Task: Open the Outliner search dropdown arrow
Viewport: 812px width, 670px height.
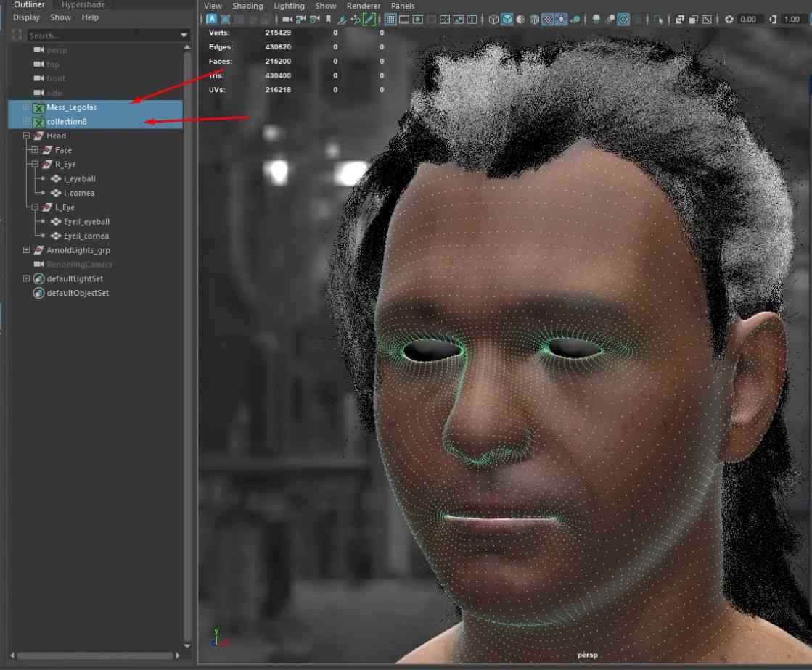Action: point(184,36)
